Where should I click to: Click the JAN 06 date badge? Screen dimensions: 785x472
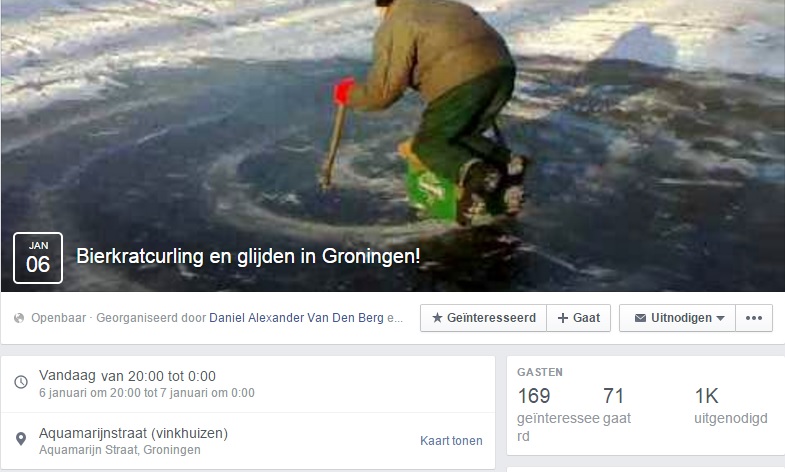(x=38, y=258)
